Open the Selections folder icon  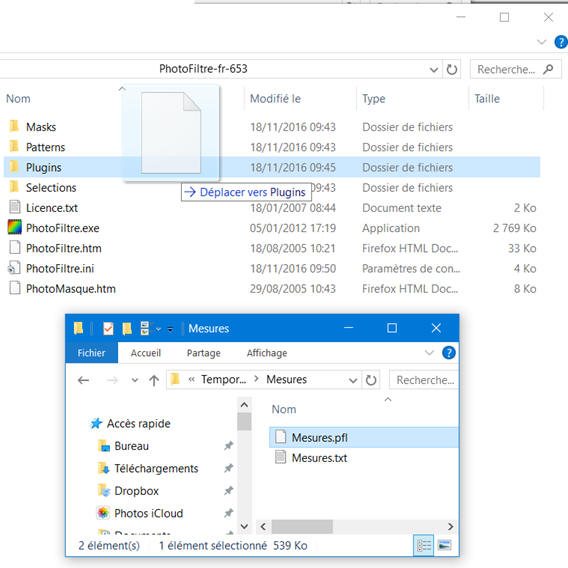coord(14,187)
